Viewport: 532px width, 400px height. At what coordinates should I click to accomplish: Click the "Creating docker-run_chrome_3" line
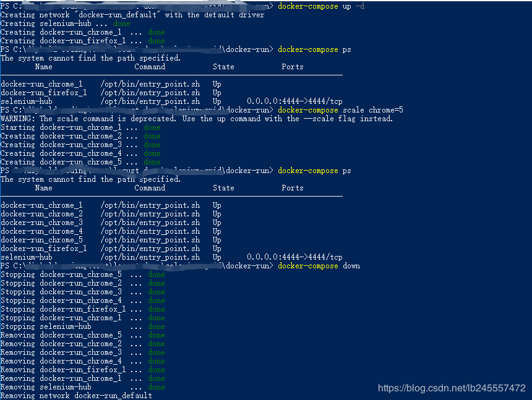tap(61, 145)
